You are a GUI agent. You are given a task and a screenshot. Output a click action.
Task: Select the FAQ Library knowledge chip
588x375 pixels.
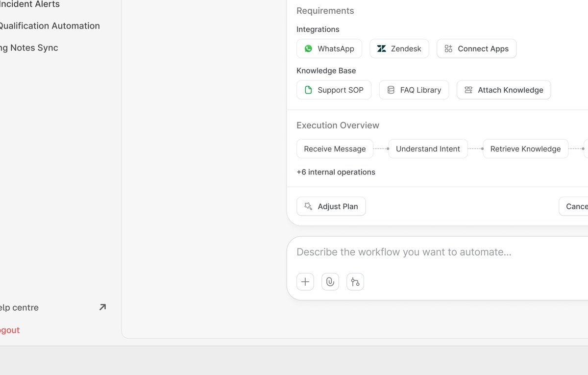click(x=414, y=90)
